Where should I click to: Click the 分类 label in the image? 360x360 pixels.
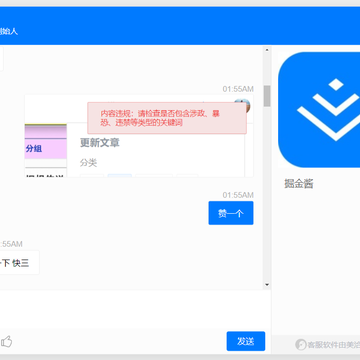coord(88,163)
